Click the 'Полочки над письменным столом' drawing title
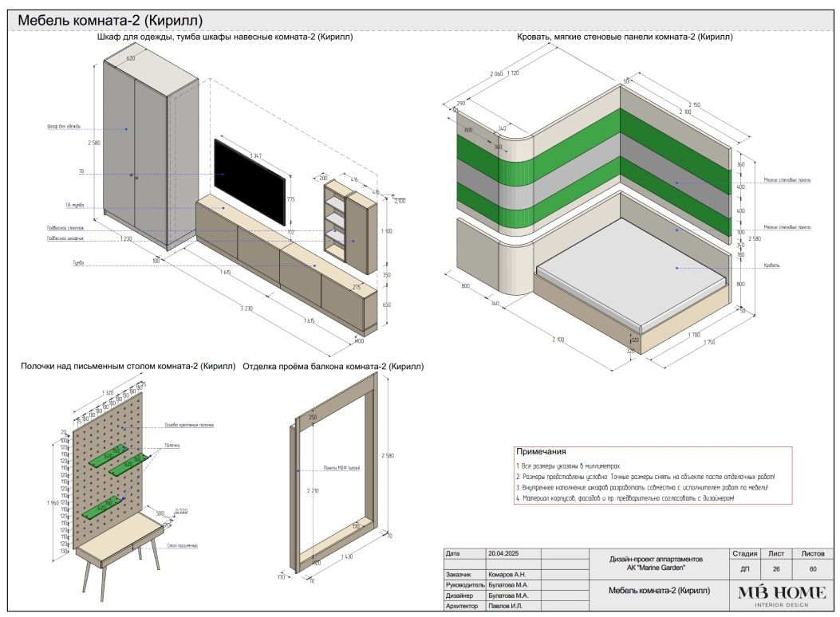The width and height of the screenshot is (840, 617). point(128,367)
